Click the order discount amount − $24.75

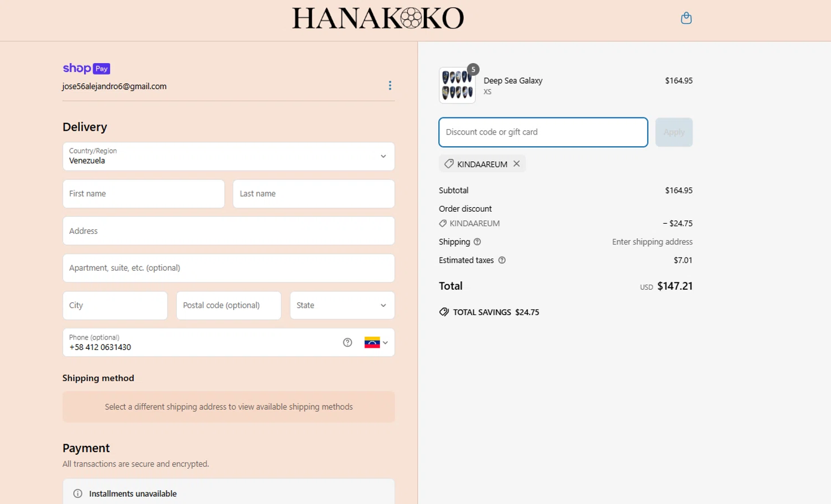tap(678, 224)
